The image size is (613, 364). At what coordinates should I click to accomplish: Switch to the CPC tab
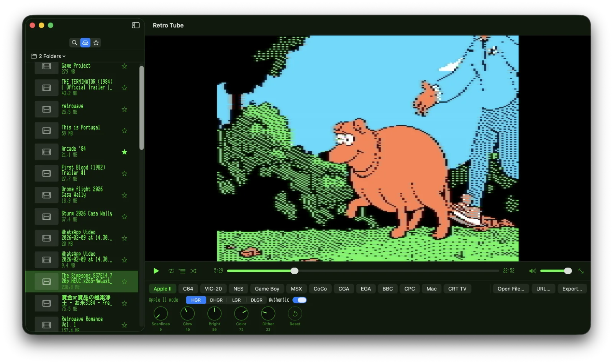410,289
